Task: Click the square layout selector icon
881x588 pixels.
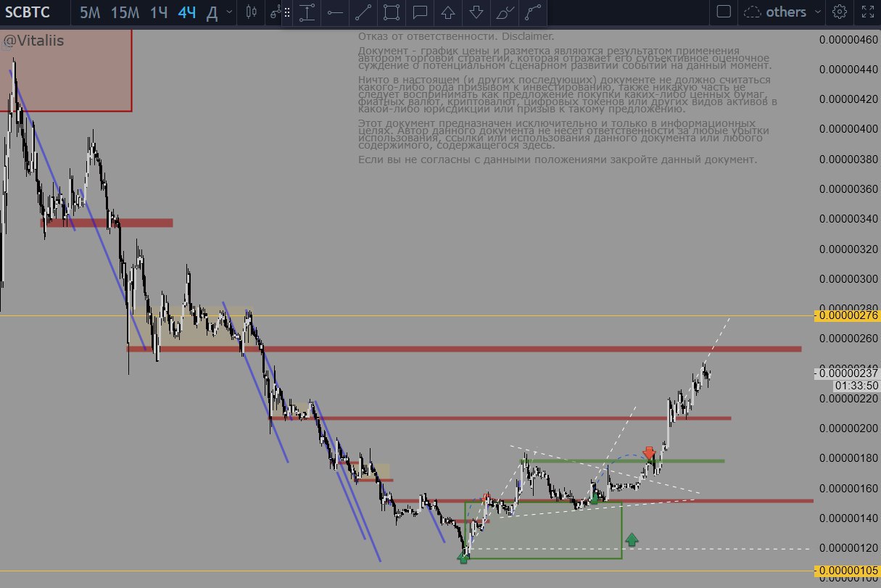Action: click(x=723, y=12)
